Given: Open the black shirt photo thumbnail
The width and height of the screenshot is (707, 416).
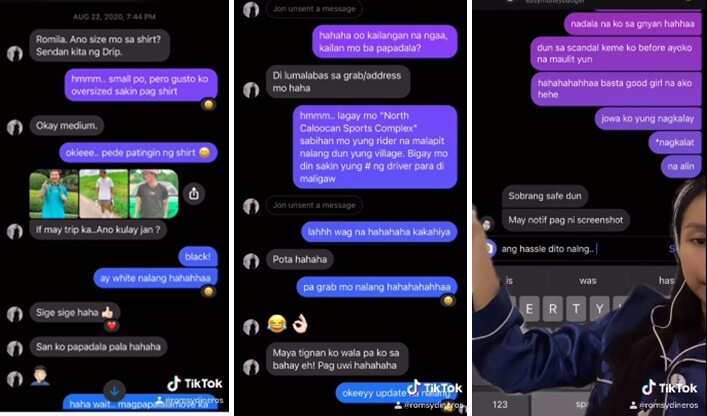Looking at the screenshot, I should click(x=154, y=193).
